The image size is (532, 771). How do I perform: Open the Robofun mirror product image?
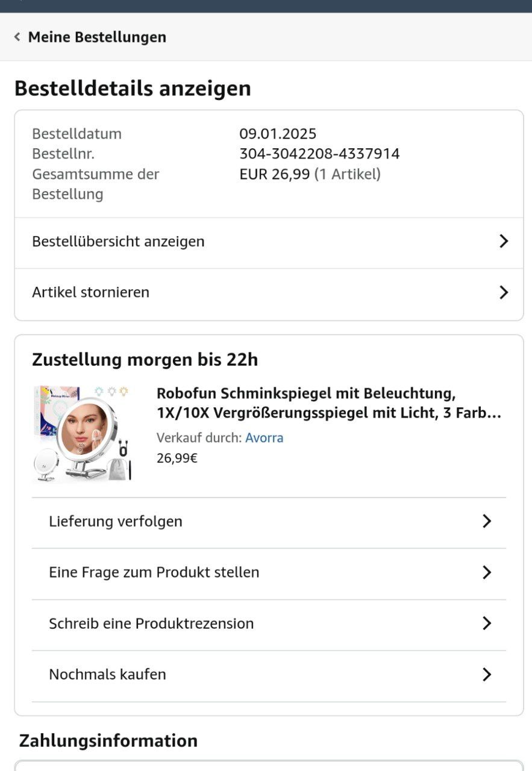point(83,434)
